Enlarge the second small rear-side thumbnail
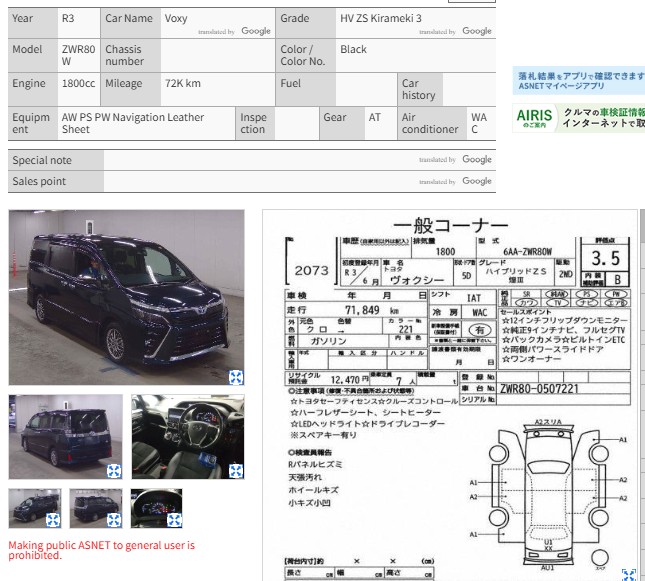 114,520
